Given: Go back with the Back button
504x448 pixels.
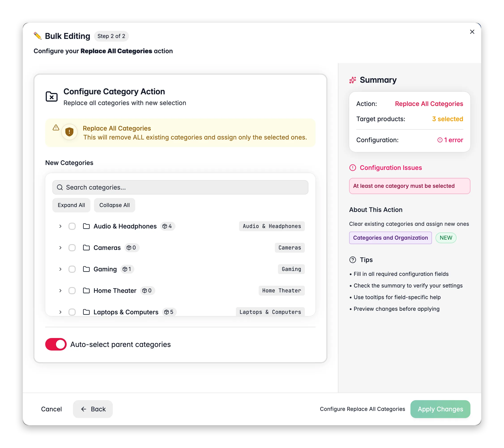Looking at the screenshot, I should [93, 409].
